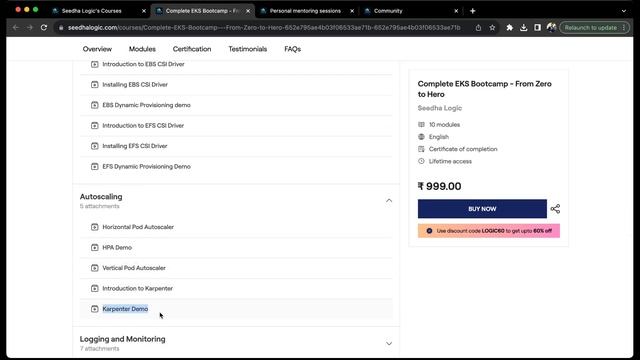Switch to Personal mentoring sessions tab
The width and height of the screenshot is (640, 360).
306,11
